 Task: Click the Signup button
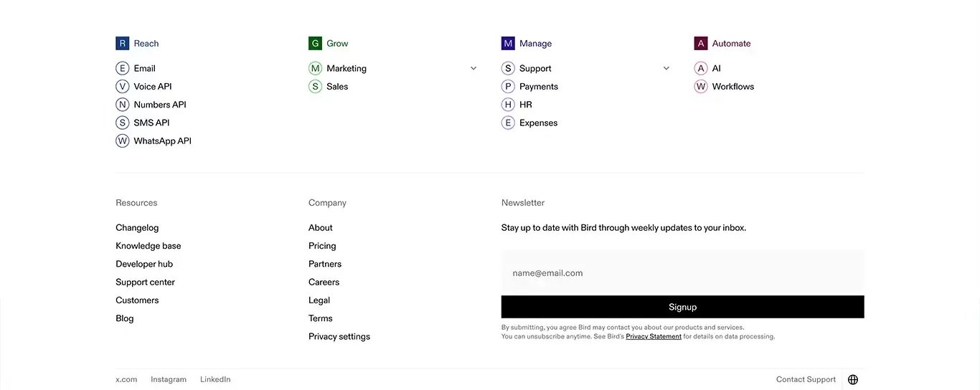(682, 307)
